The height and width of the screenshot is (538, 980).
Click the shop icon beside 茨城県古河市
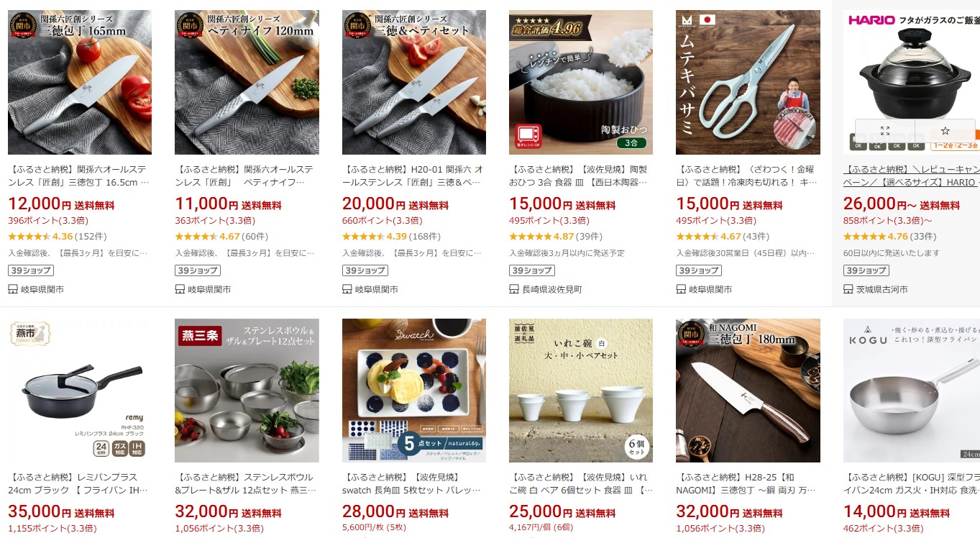tap(848, 289)
